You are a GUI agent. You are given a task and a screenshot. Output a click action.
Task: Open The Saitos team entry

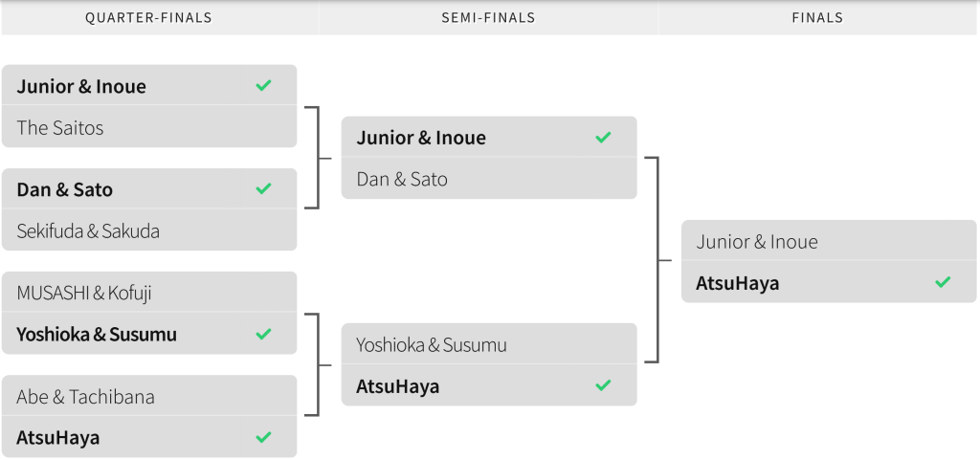(149, 126)
